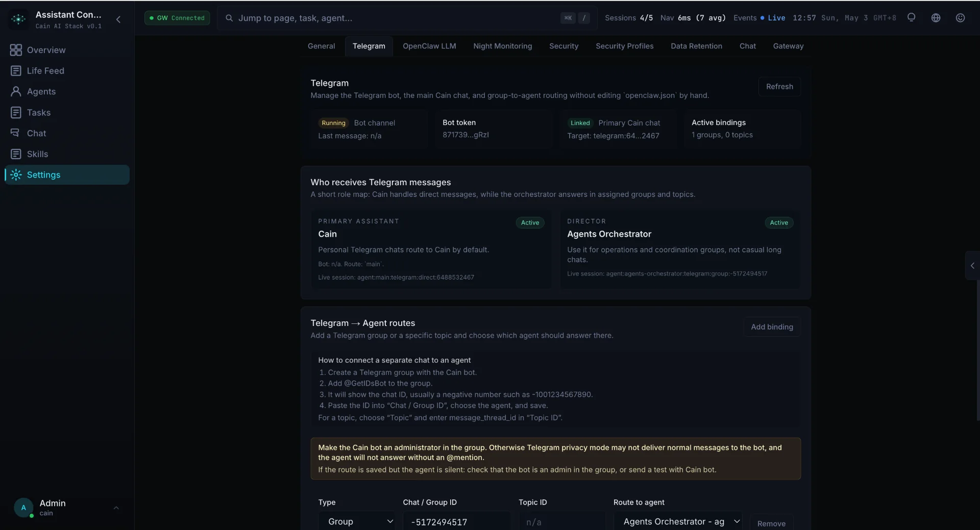Click the Sessions 4/5 indicator
Image resolution: width=980 pixels, height=530 pixels.
pyautogui.click(x=629, y=18)
